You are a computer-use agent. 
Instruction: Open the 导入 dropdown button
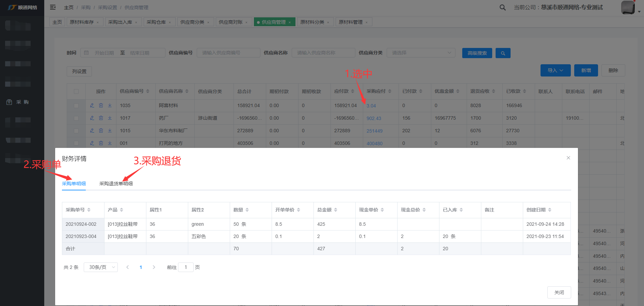[x=555, y=70]
